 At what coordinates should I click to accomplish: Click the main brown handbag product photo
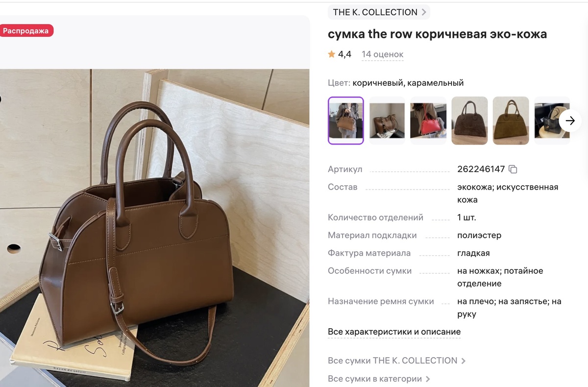coord(155,228)
